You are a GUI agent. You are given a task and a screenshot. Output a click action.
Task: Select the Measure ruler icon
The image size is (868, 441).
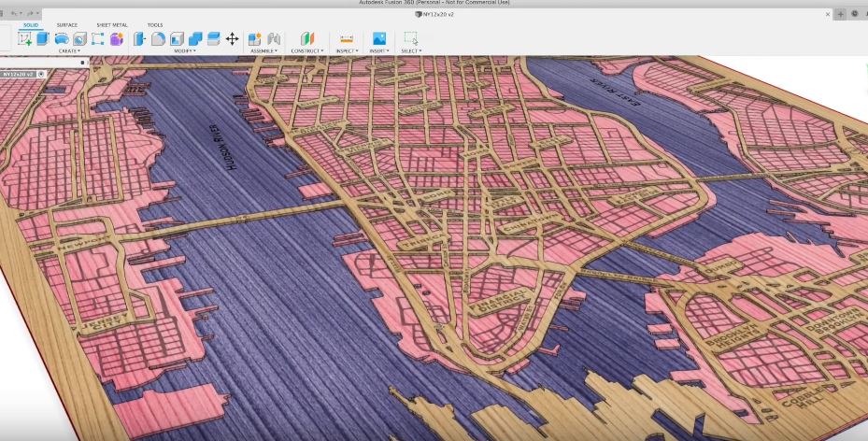point(347,38)
